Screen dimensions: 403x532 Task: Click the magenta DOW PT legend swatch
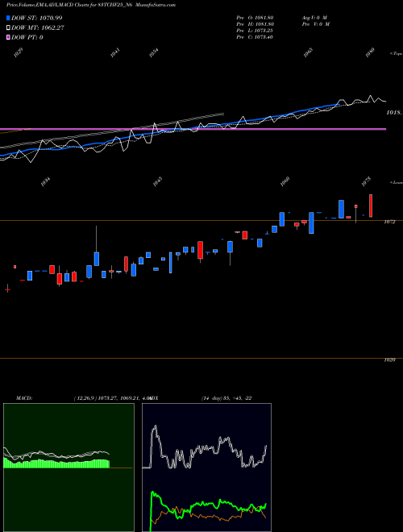9,37
